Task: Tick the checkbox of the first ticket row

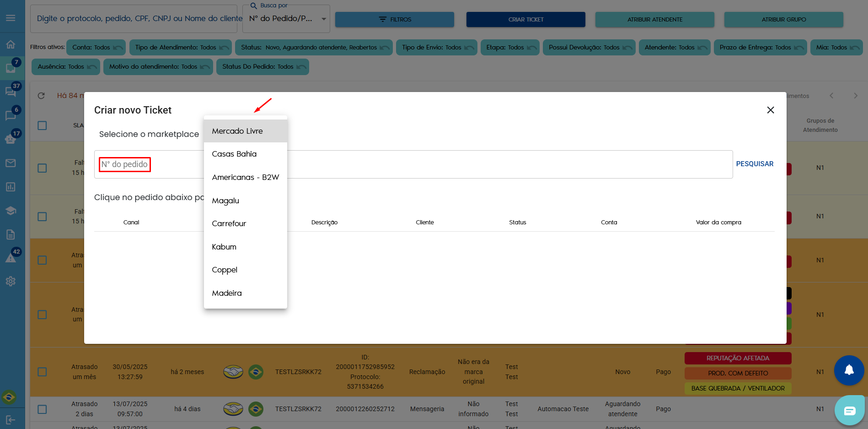Action: (x=42, y=168)
